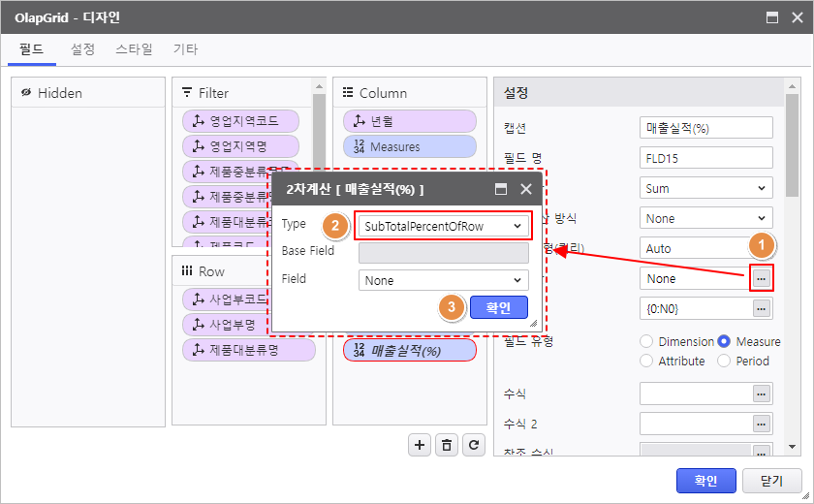Screen dimensions: 814x504
Task: Switch to the 설정 tab
Action: coord(82,48)
